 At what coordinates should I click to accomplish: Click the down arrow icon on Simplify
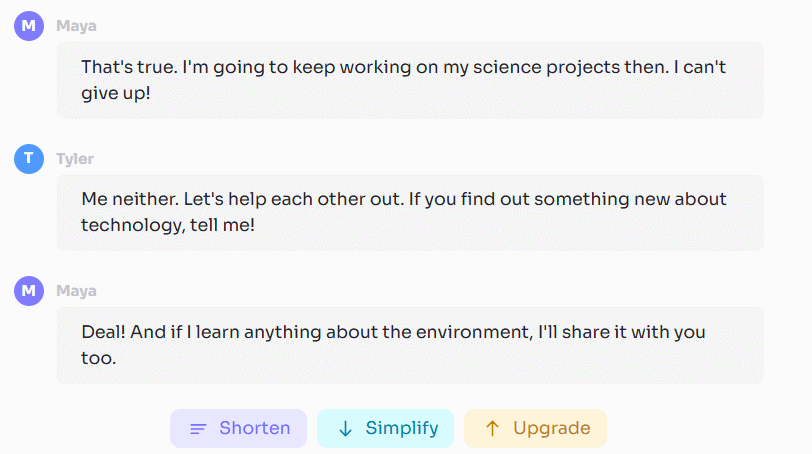pos(345,429)
